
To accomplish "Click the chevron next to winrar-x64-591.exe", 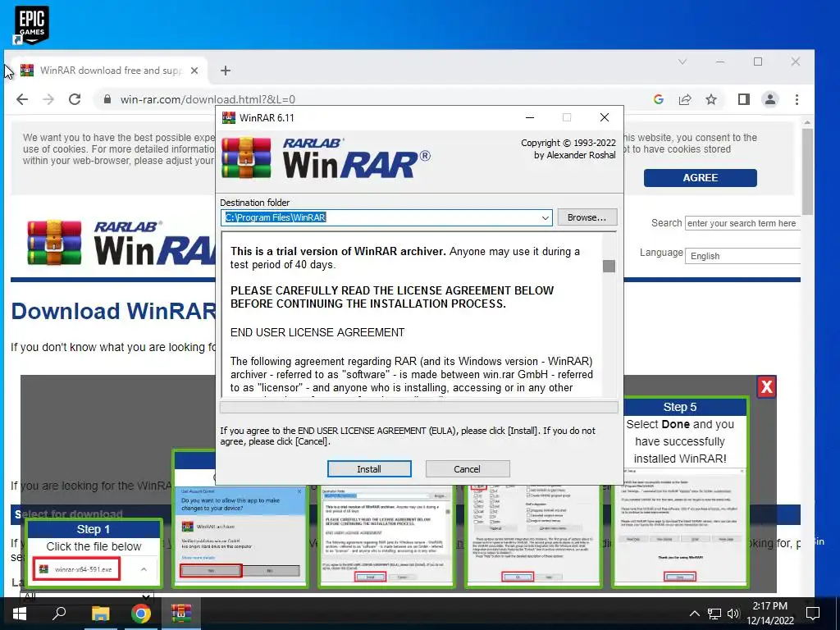I will coord(144,569).
